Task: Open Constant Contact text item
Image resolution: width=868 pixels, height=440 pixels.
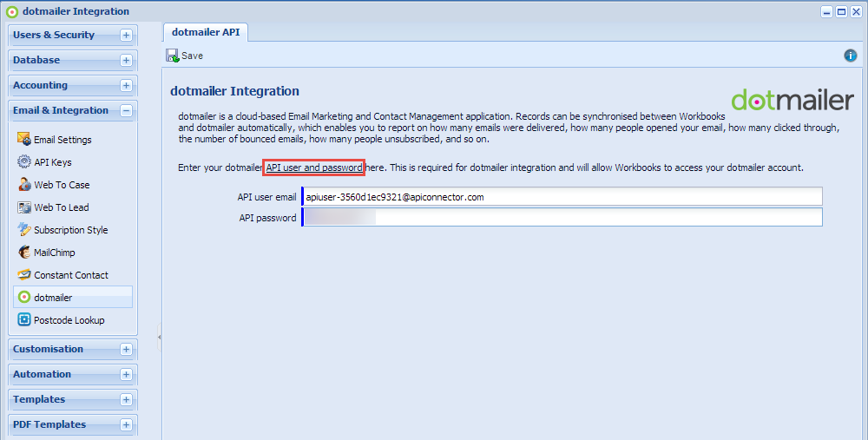Action: tap(71, 275)
